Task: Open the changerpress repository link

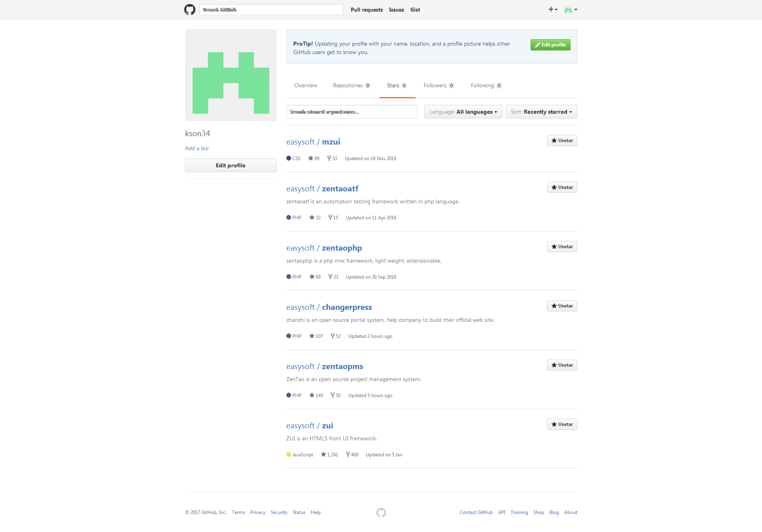Action: (x=347, y=307)
